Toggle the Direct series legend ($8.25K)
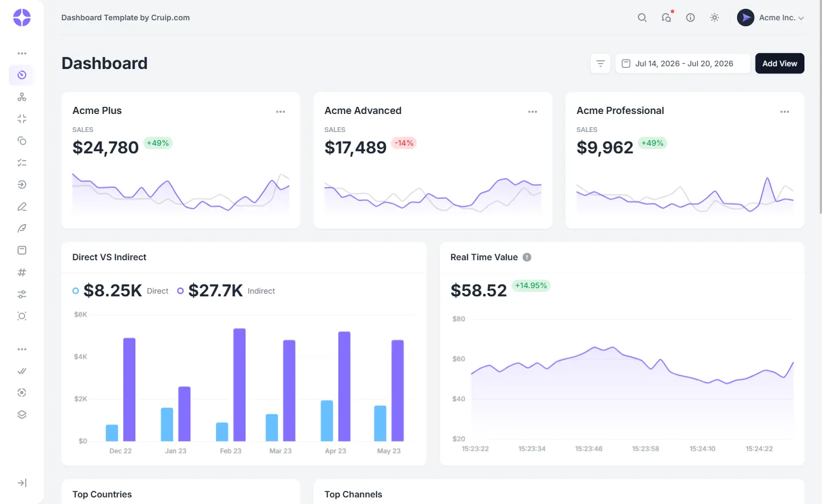822x504 pixels. coord(121,290)
